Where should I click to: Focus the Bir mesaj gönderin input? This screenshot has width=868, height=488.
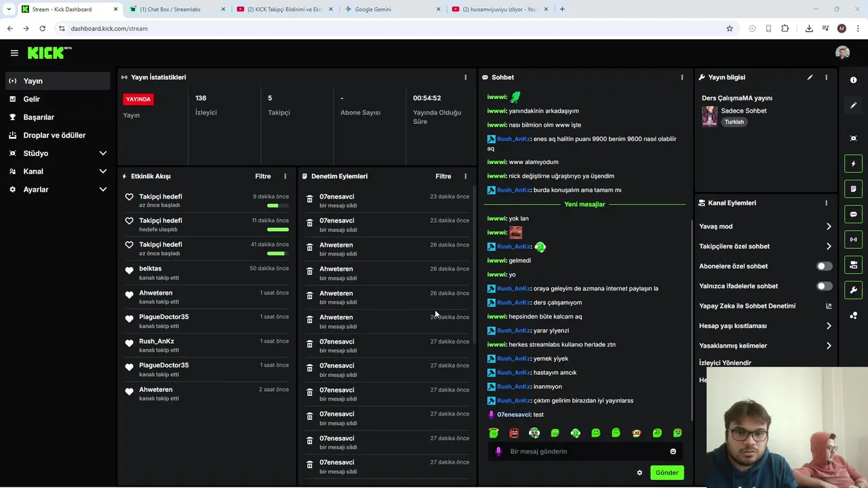click(x=586, y=451)
